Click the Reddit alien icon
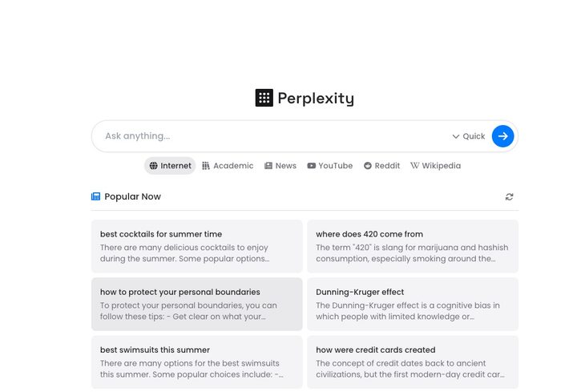This screenshot has width=577, height=392. pos(368,166)
